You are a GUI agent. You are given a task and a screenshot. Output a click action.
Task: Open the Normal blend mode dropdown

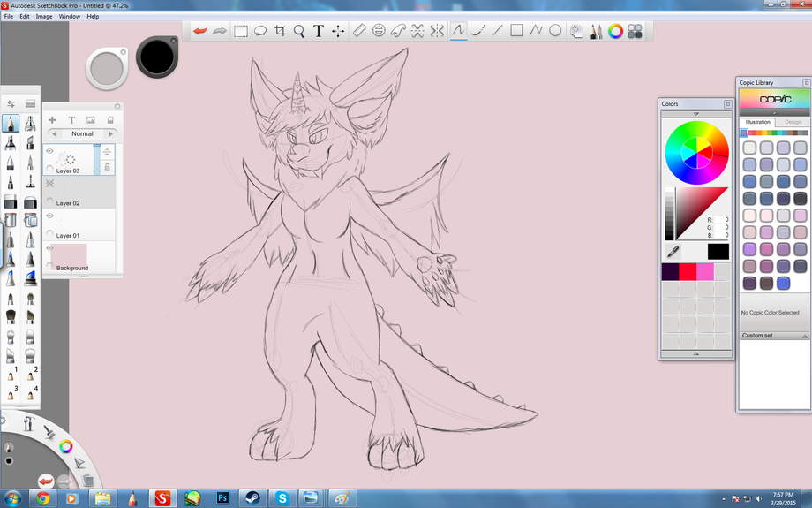[x=82, y=133]
